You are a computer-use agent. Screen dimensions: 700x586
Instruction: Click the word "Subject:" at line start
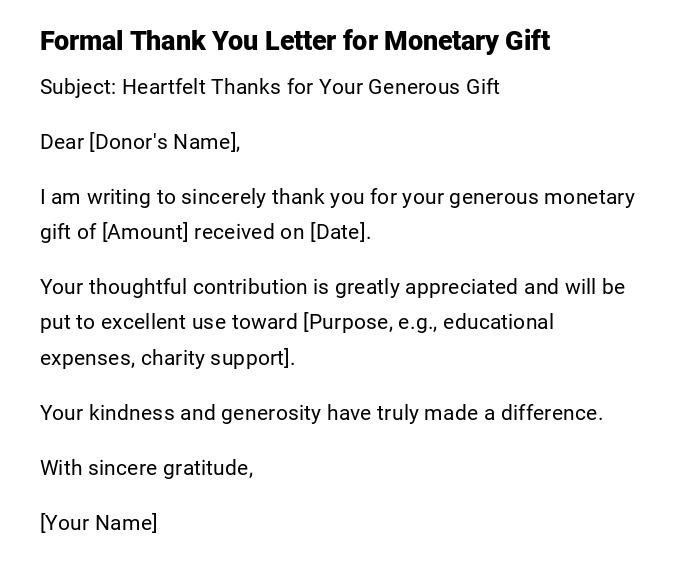point(78,87)
